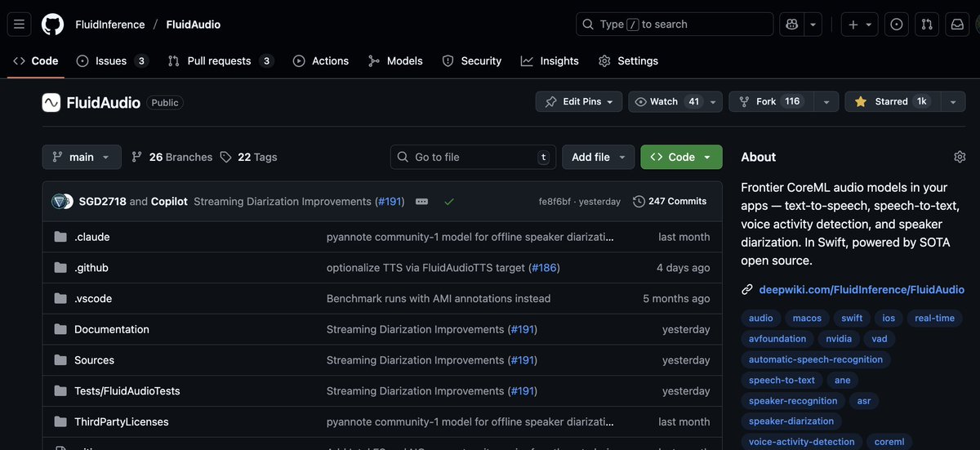The width and height of the screenshot is (980, 450).
Task: Toggle the Starred button
Action: [892, 101]
